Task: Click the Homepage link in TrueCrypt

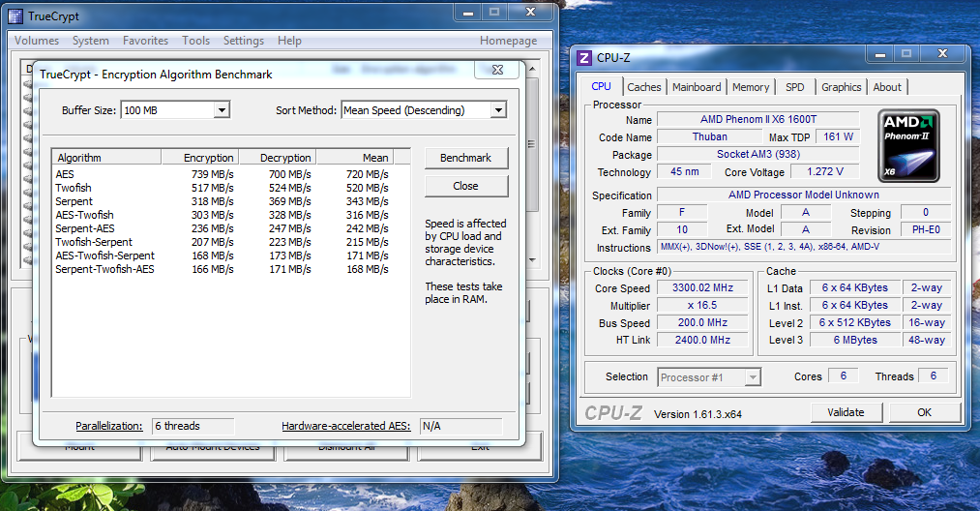Action: click(508, 40)
